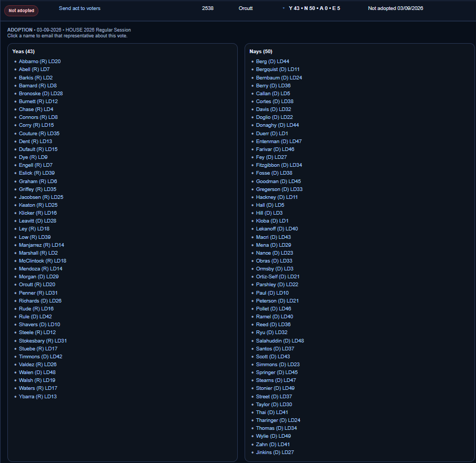The height and width of the screenshot is (463, 476).
Task: Click Stokesbary (R) LD31
Action: pos(43,341)
